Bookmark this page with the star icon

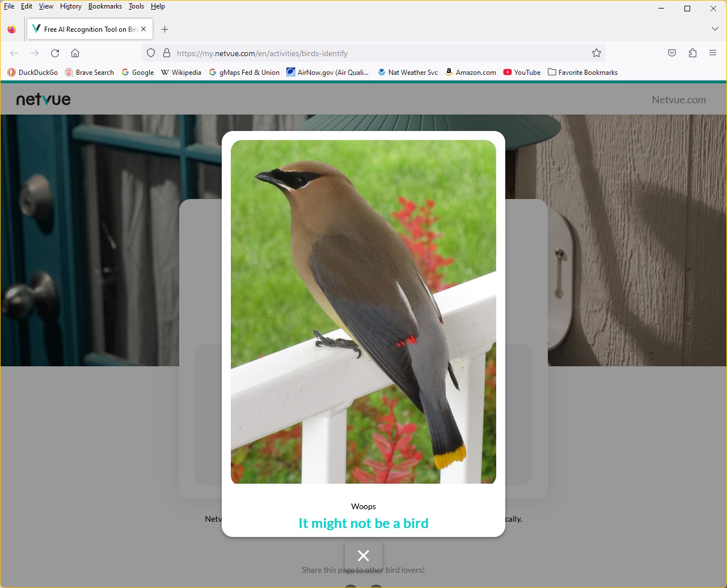[x=596, y=53]
